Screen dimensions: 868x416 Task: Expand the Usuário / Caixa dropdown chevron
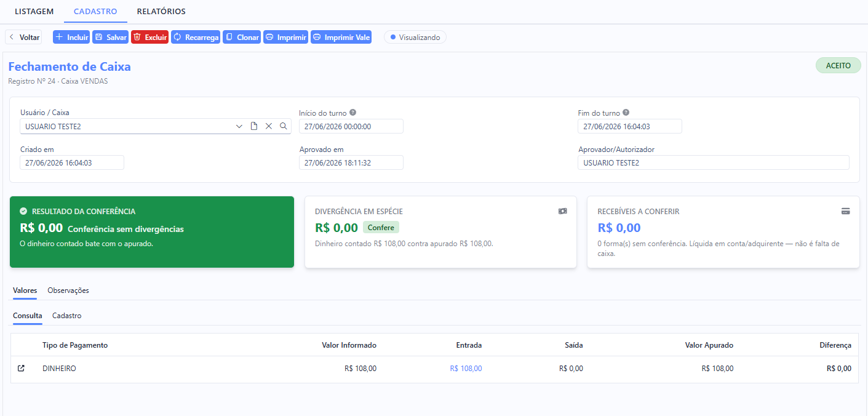tap(239, 126)
